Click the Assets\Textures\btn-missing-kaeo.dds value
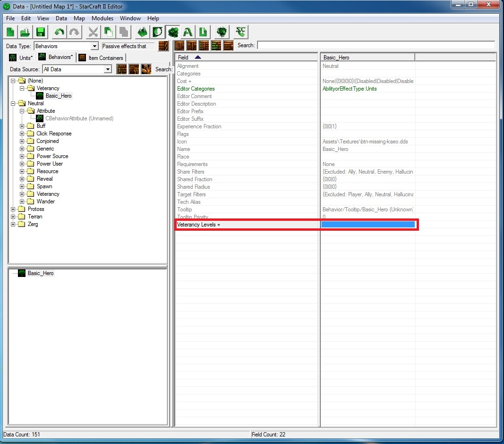Screen dimensions: 504x444 coord(365,142)
